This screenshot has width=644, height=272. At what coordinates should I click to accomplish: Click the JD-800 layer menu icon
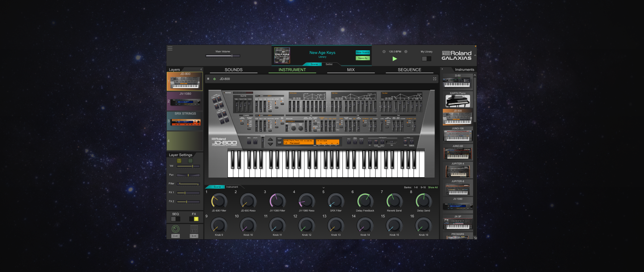point(208,79)
